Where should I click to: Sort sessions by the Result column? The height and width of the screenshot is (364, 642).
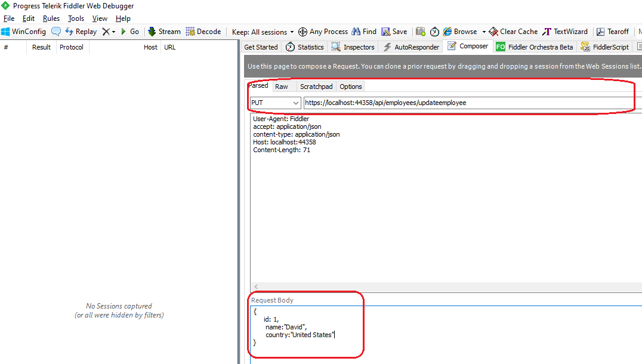(x=41, y=47)
